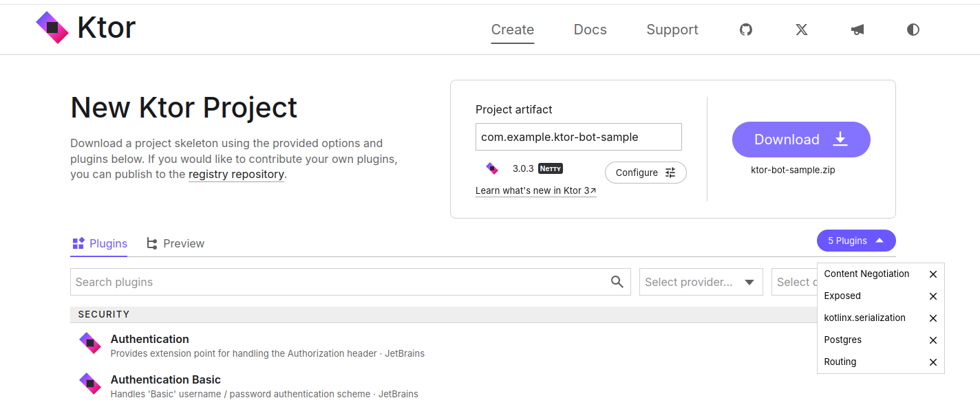Open the announcements megaphone icon
Viewport: 980px width, 409px height.
857,30
